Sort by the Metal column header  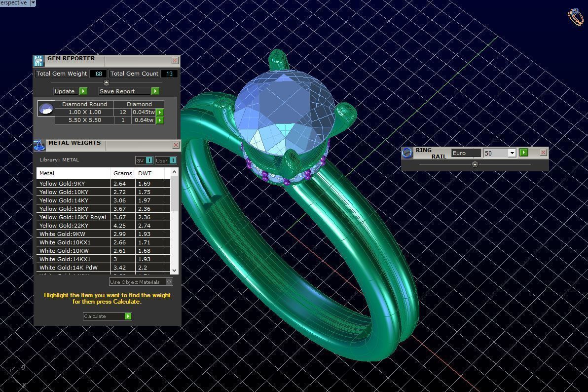pos(73,173)
